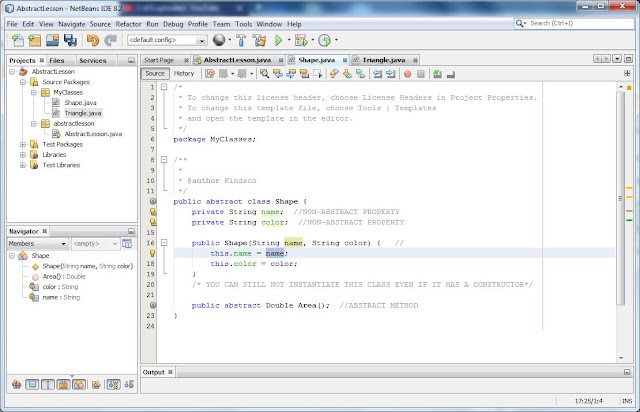This screenshot has width=640, height=412.
Task: Click the New File toolbar icon
Action: pos(18,40)
